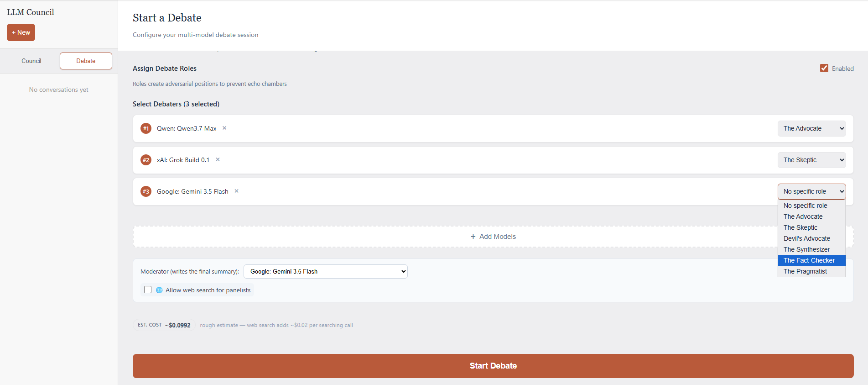The height and width of the screenshot is (385, 868).
Task: Select The Fact-Checker role option
Action: (812, 260)
